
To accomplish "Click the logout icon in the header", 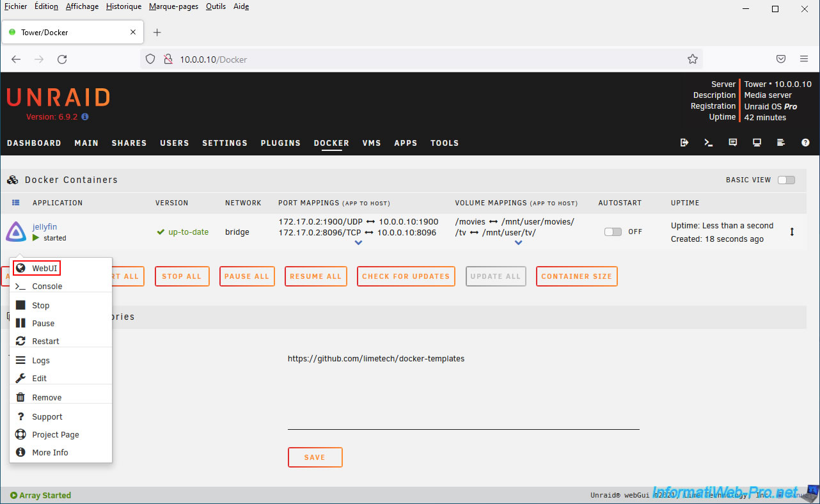I will pos(684,143).
